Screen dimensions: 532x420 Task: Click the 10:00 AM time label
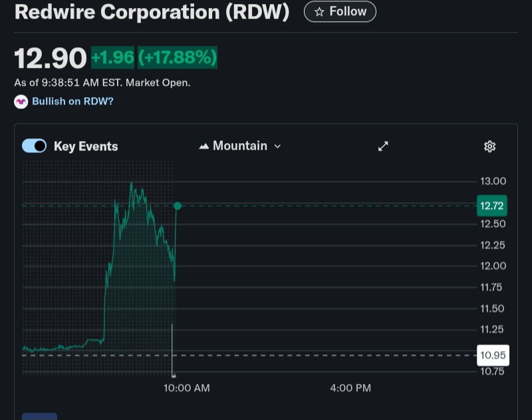click(x=187, y=388)
